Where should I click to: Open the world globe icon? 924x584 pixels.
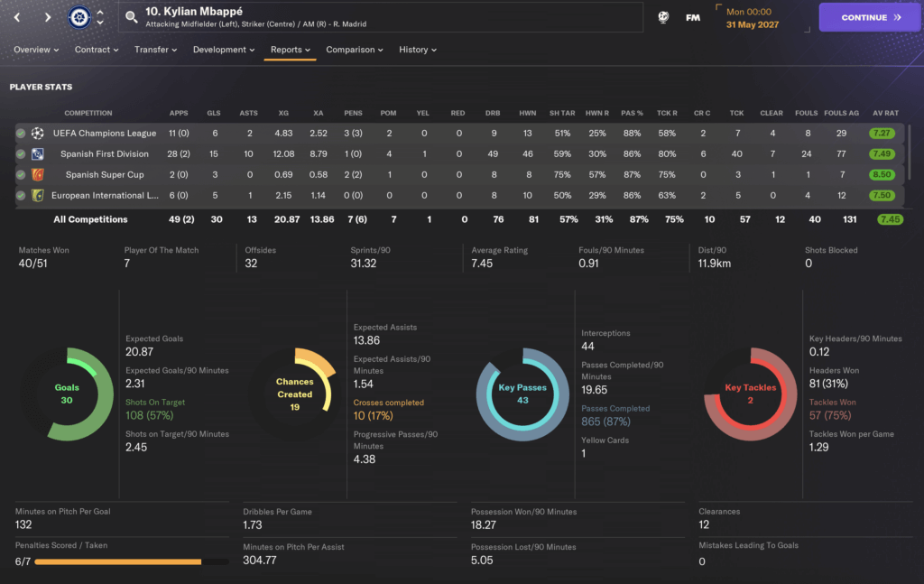662,17
